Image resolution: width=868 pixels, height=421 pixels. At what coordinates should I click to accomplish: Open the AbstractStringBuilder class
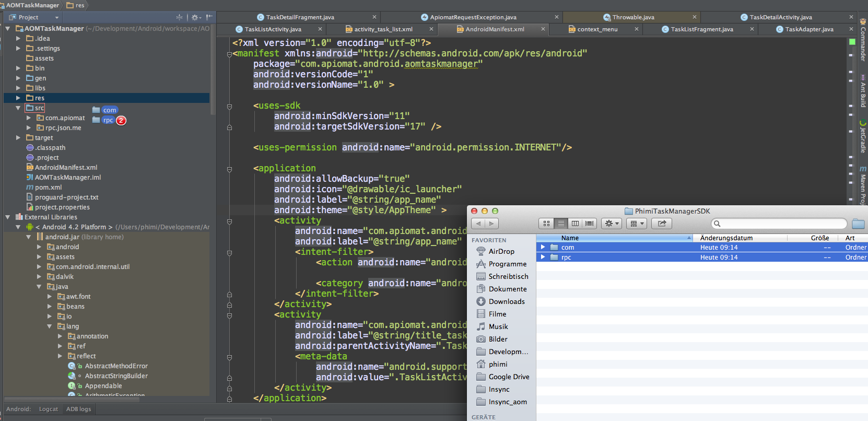point(108,376)
